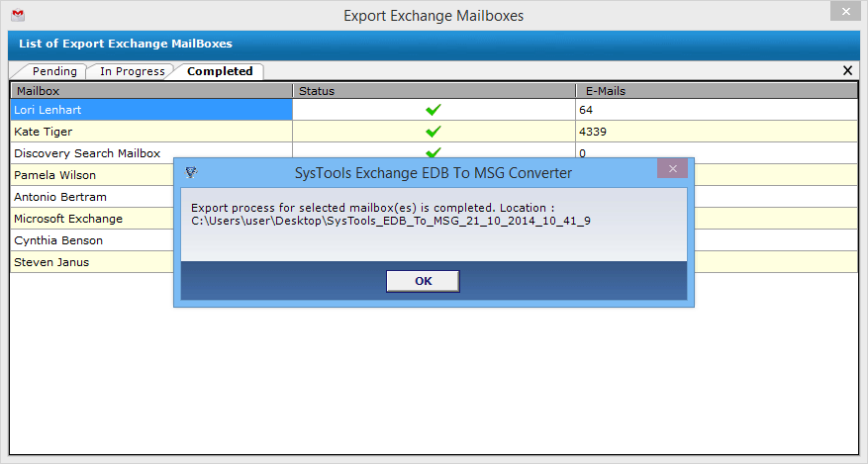This screenshot has height=464, width=868.
Task: Click the e-mail count 4339
Action: pyautogui.click(x=592, y=132)
